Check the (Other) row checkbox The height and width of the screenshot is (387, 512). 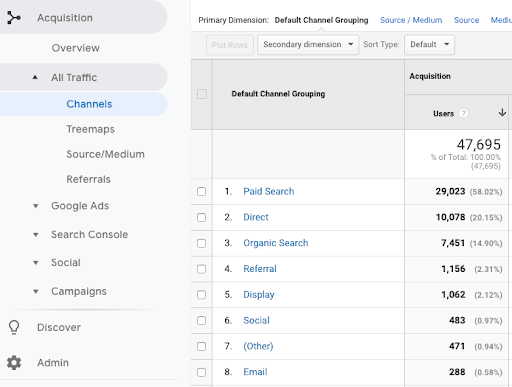[x=201, y=346]
